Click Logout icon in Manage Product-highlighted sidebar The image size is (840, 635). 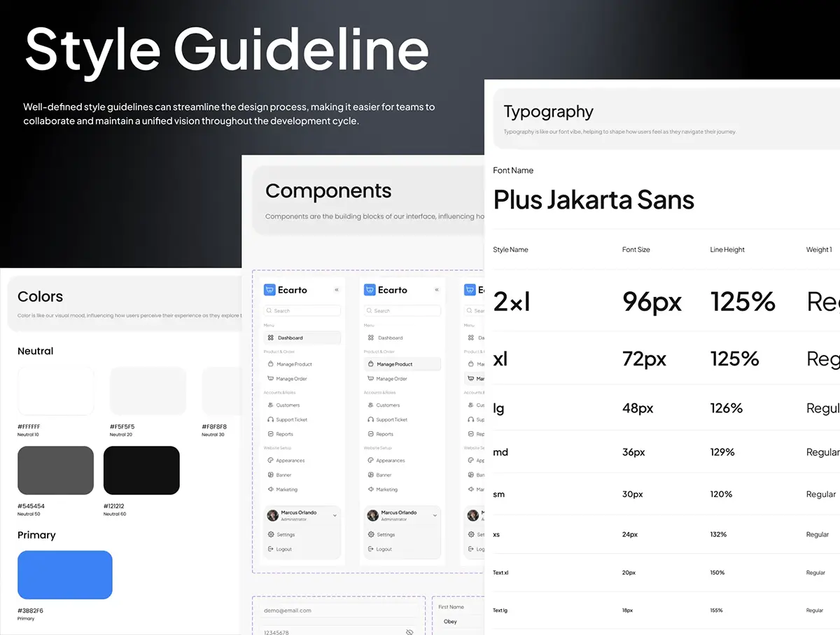(x=371, y=549)
